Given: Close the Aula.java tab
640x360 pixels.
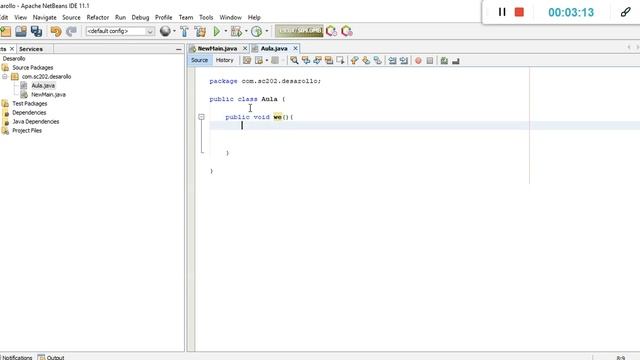Looking at the screenshot, I should [295, 49].
